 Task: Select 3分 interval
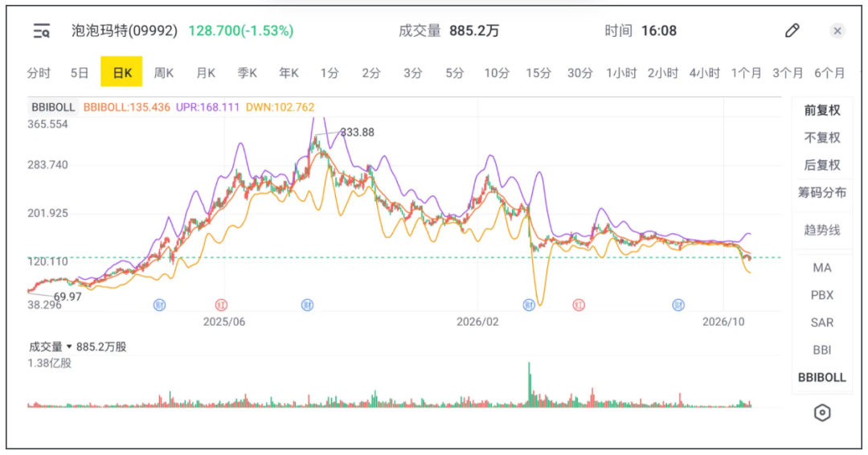413,72
